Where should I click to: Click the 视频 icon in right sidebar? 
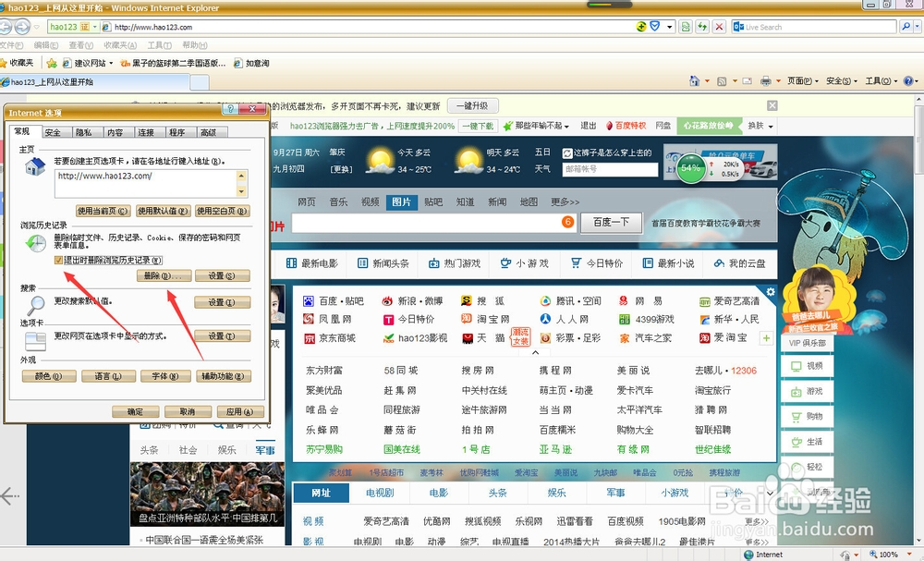pyautogui.click(x=796, y=367)
